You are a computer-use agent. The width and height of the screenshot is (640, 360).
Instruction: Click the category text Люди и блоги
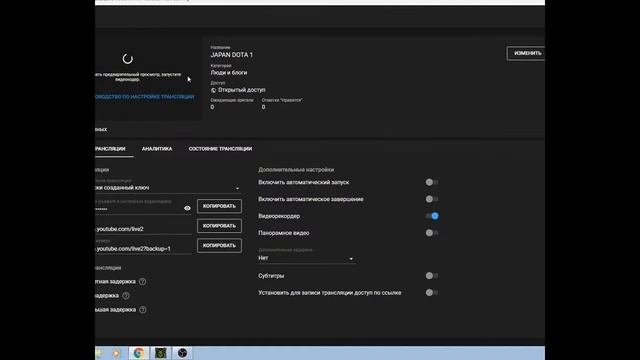coord(229,73)
